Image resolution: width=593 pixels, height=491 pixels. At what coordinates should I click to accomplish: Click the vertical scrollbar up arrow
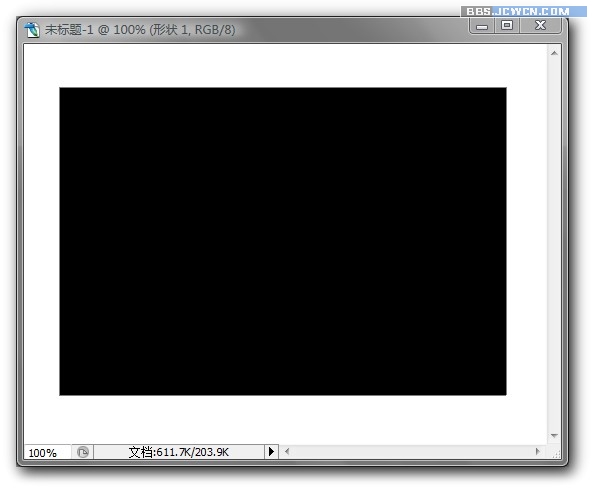click(554, 53)
